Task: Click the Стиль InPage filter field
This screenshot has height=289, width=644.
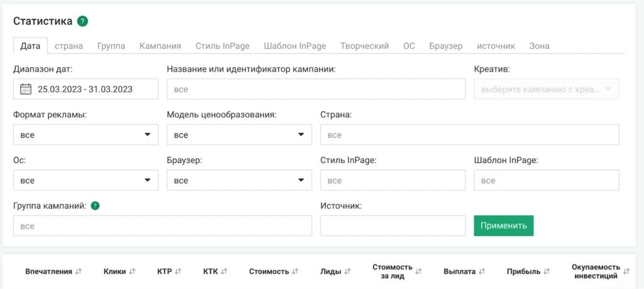Action: point(393,181)
